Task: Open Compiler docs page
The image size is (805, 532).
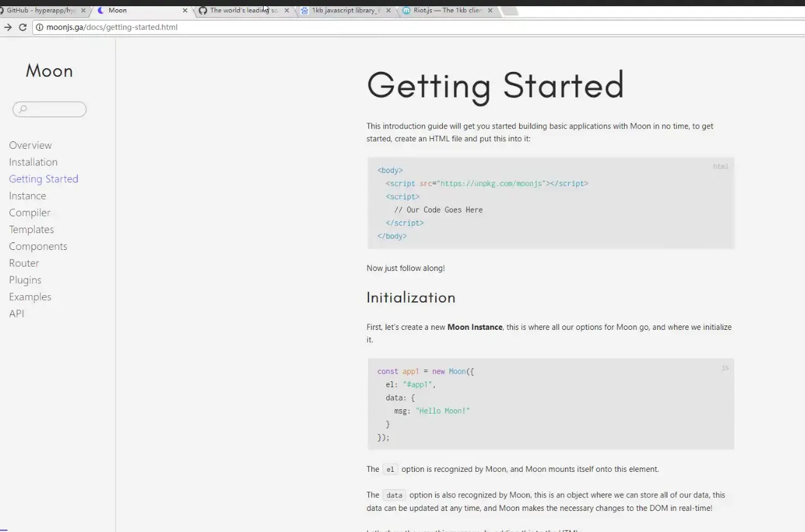Action: (x=30, y=213)
